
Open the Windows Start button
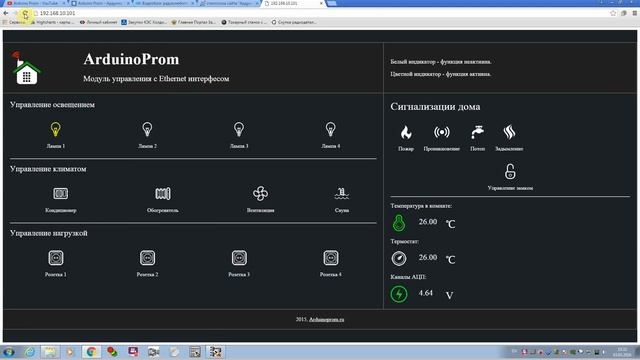coord(8,352)
